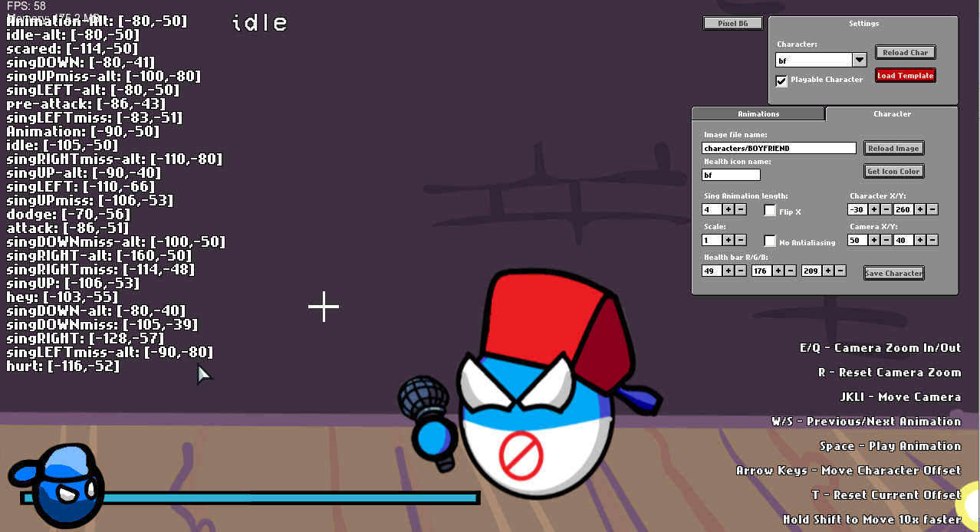Click the Character Y value field
Screen dimensions: 980x532
click(x=903, y=209)
